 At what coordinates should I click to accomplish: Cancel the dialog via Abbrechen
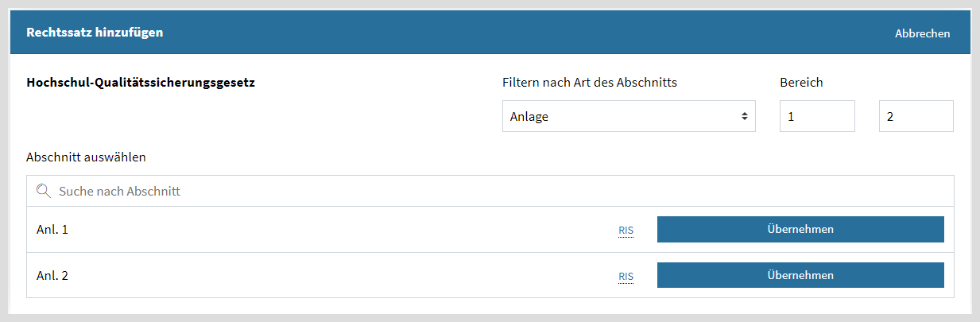pos(922,33)
